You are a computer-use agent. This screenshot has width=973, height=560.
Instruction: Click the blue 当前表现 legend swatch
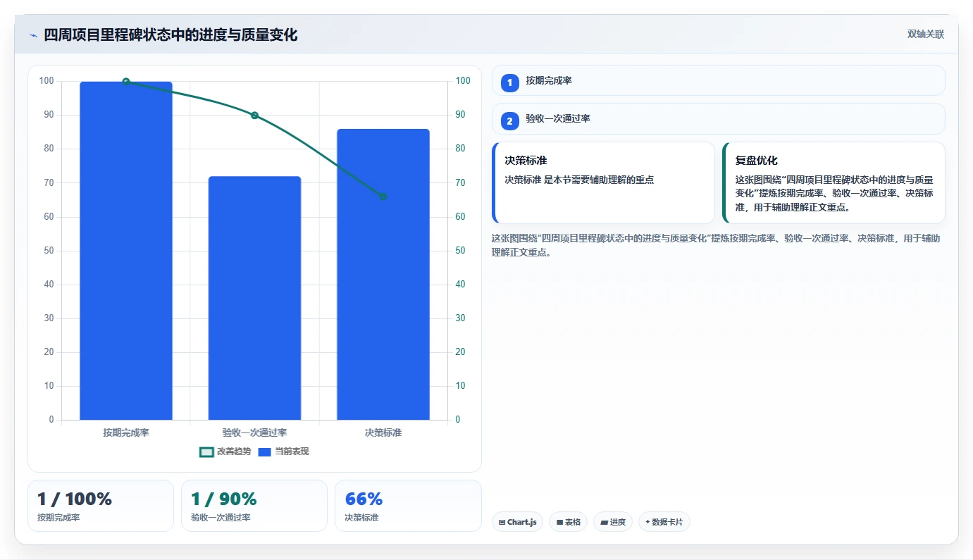tap(264, 452)
